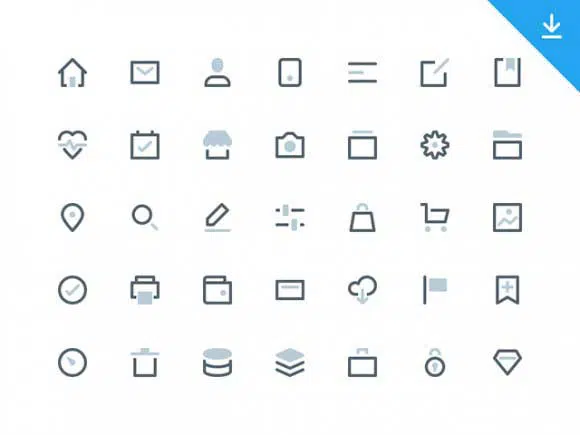Choose the padlock icon
This screenshot has width=580, height=435.
coord(435,362)
